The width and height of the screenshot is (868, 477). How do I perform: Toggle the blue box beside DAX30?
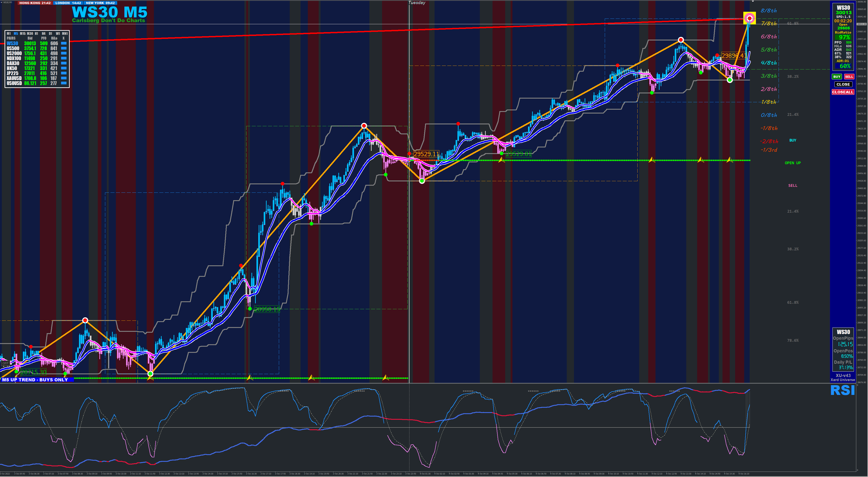[64, 63]
